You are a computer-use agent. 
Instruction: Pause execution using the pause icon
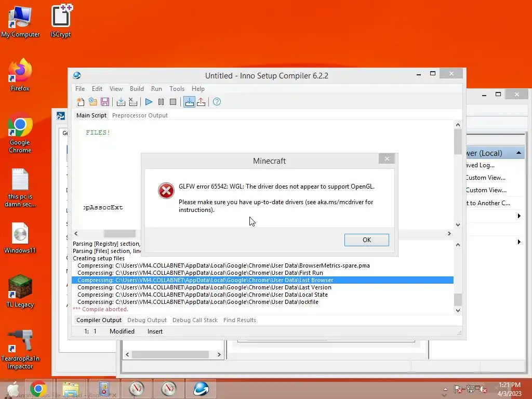click(161, 102)
